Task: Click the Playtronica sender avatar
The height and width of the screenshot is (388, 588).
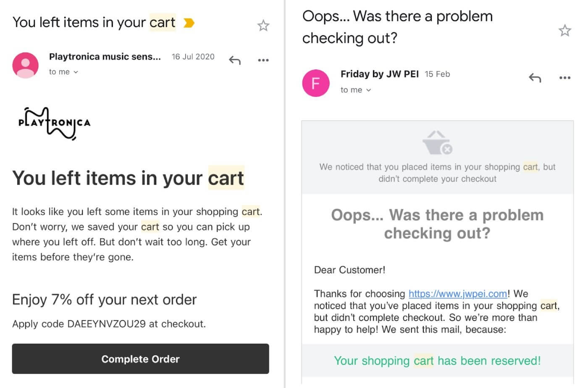Action: [x=25, y=65]
